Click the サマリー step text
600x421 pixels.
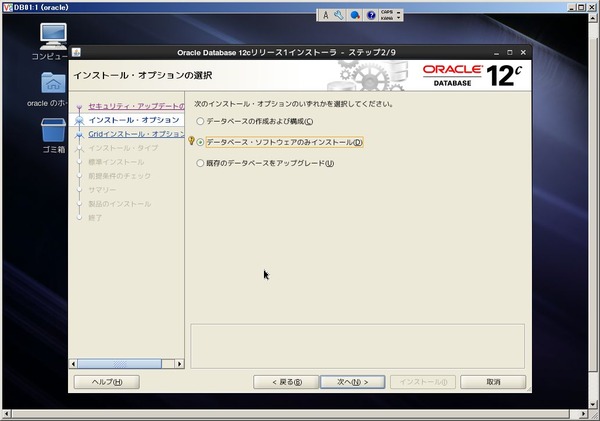click(102, 190)
